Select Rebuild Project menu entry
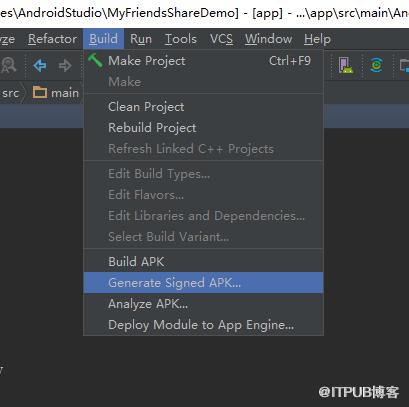Viewport: 409px width, 407px height. coord(203,128)
